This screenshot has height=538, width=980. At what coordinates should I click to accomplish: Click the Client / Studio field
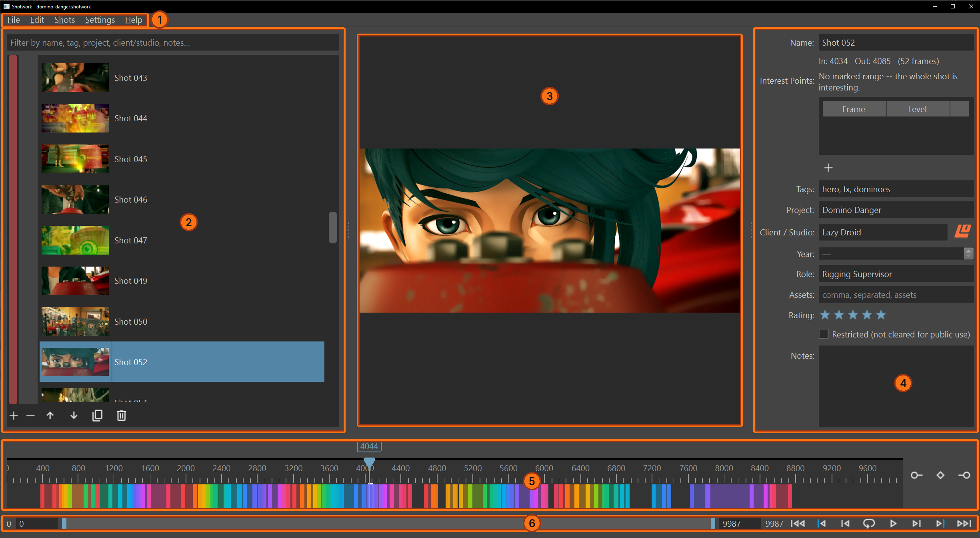883,232
